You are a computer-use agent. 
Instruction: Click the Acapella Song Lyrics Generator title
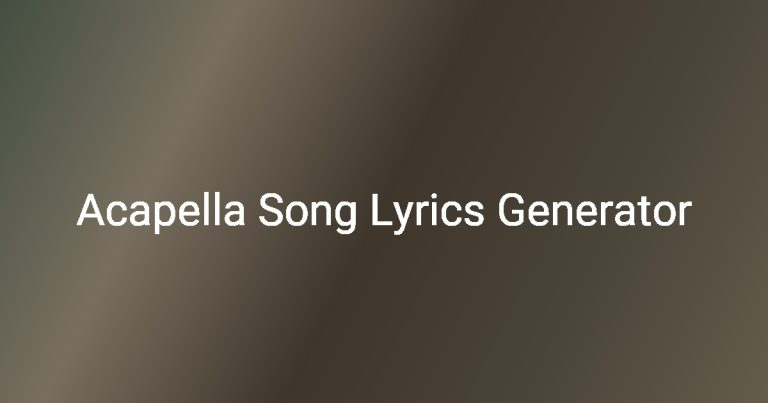[x=384, y=211]
